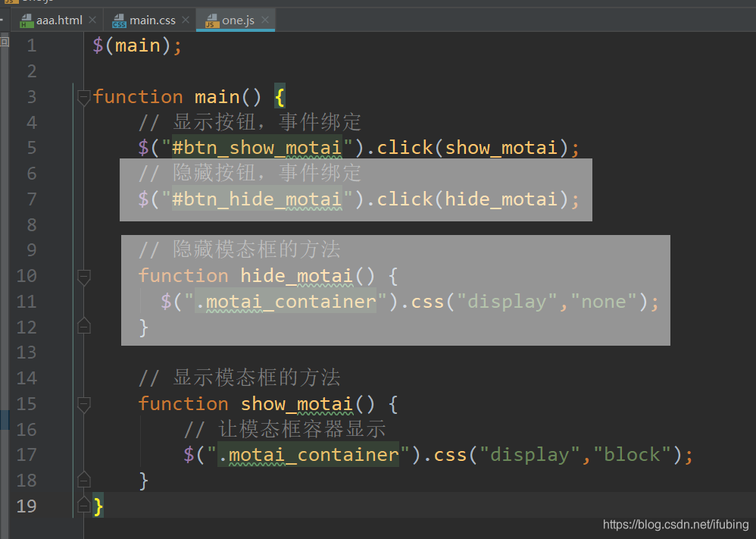
Task: Click line number 16 in the gutter
Action: 27,430
